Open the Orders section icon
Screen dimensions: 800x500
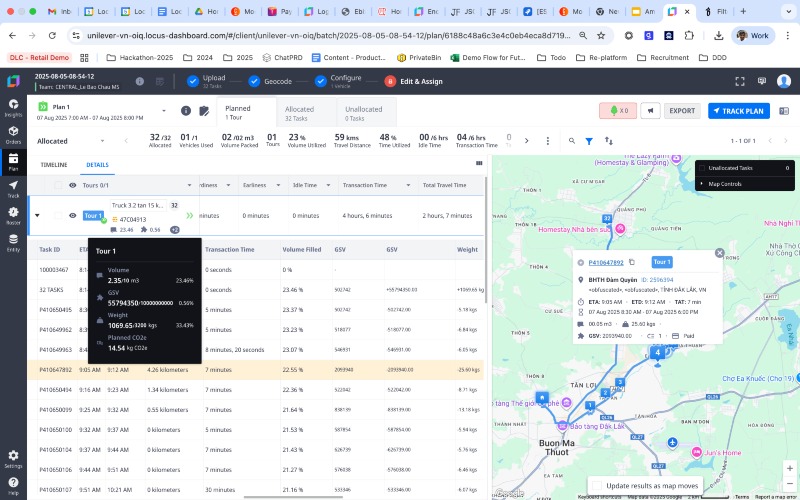tap(13, 135)
